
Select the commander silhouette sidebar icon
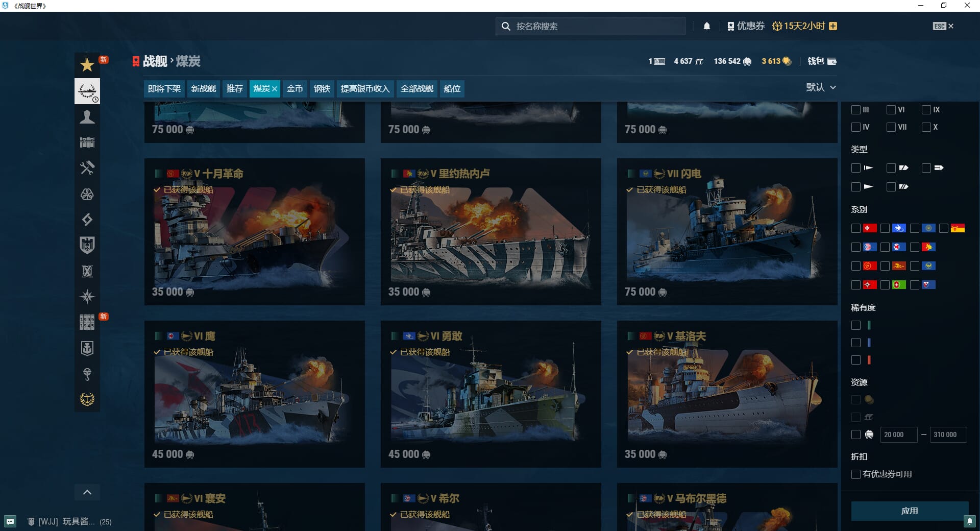pos(87,117)
